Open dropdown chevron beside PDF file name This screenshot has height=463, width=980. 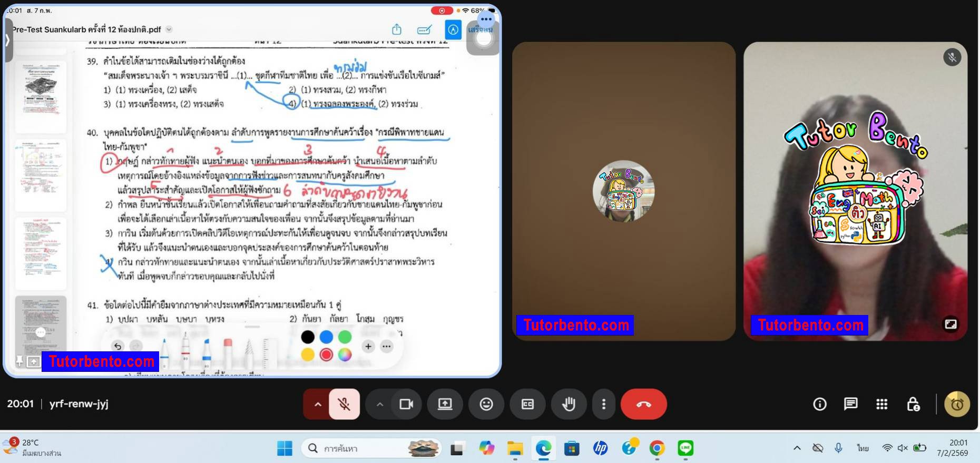click(169, 29)
